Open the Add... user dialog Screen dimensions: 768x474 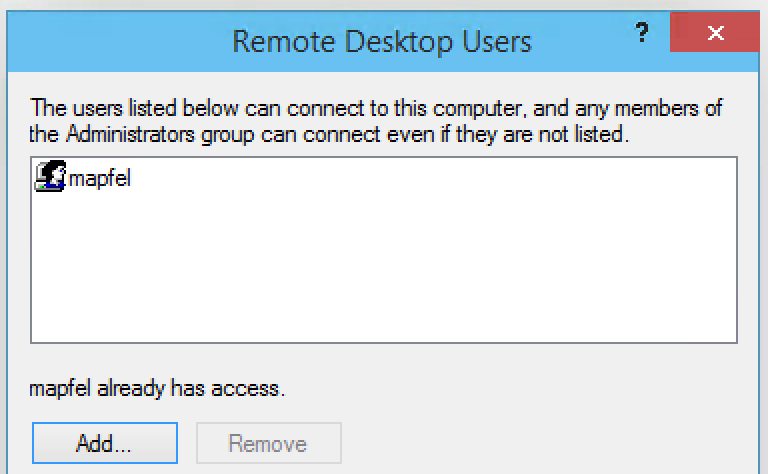(105, 443)
